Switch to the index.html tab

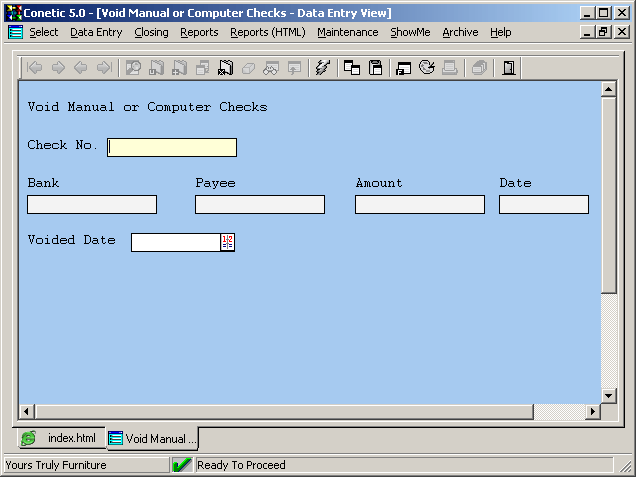click(x=61, y=439)
